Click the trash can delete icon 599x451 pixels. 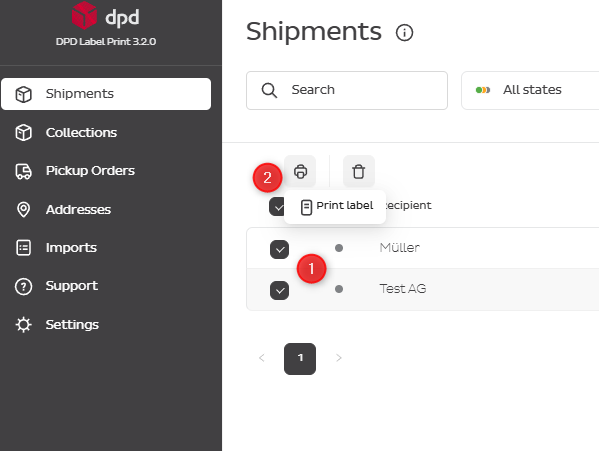[x=358, y=171]
